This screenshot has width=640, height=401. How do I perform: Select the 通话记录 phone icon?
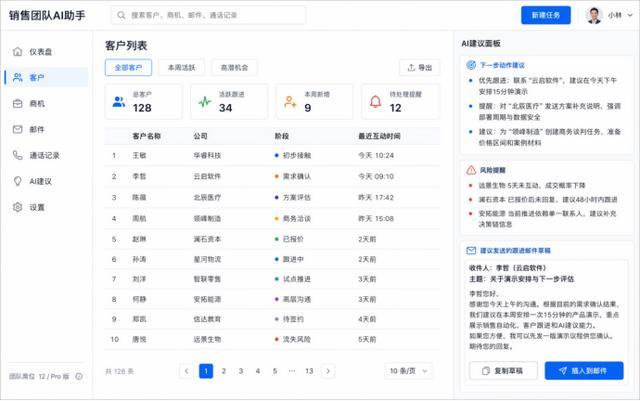pos(18,155)
